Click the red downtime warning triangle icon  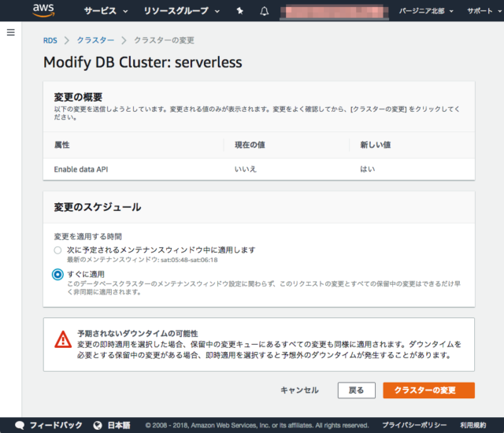tap(63, 339)
